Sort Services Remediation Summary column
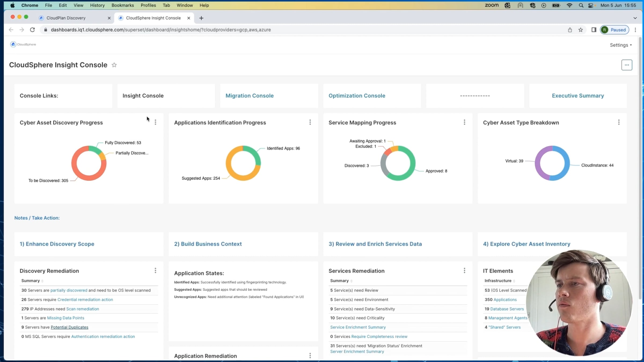Image resolution: width=644 pixels, height=362 pixels. 351,281
